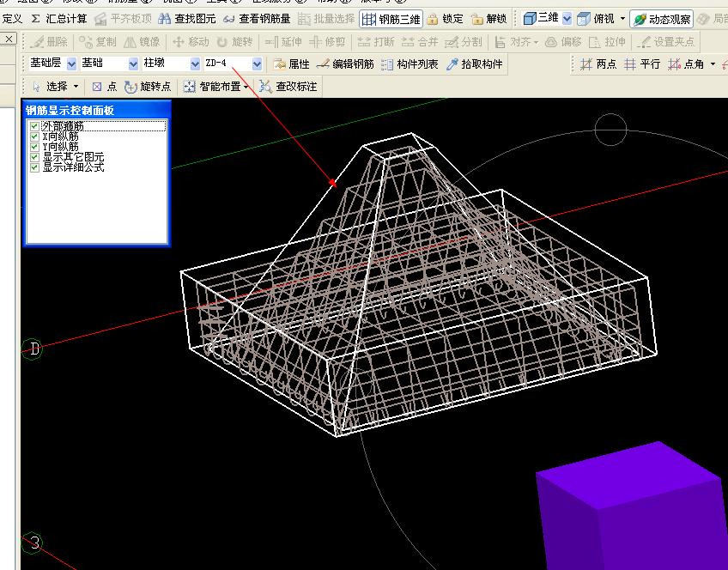This screenshot has width=728, height=570.
Task: Toggle 显示其它图元 checkbox
Action: (x=33, y=157)
